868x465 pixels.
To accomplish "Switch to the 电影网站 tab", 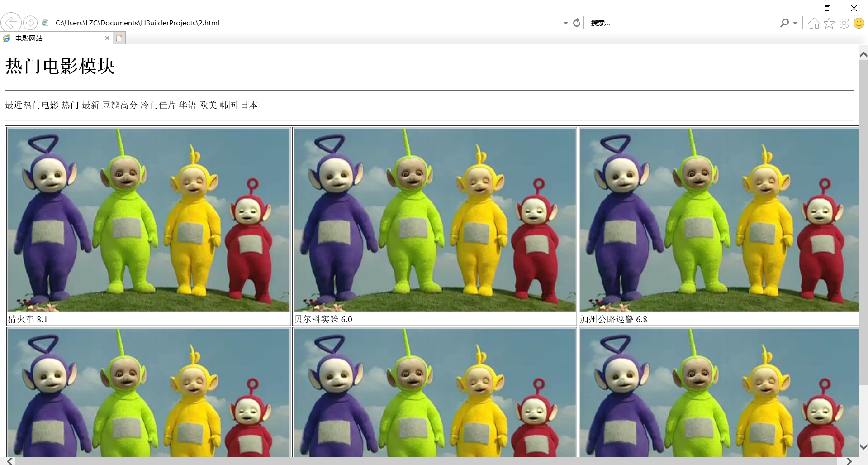I will 57,38.
